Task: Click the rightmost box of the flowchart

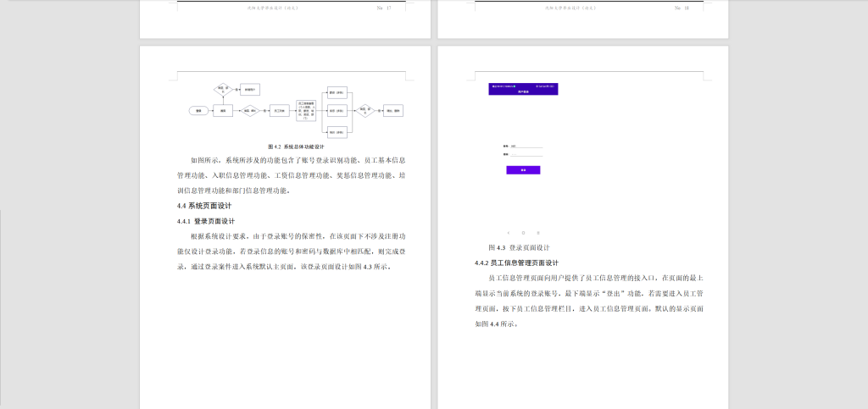Action: point(393,111)
